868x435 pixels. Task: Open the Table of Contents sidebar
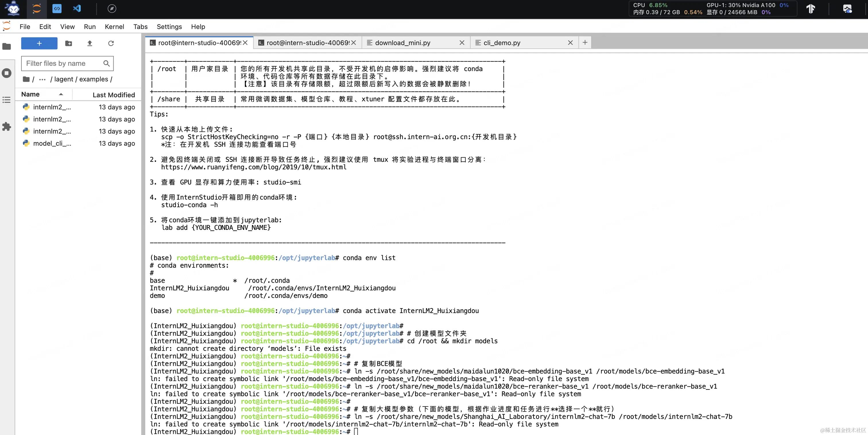point(7,100)
